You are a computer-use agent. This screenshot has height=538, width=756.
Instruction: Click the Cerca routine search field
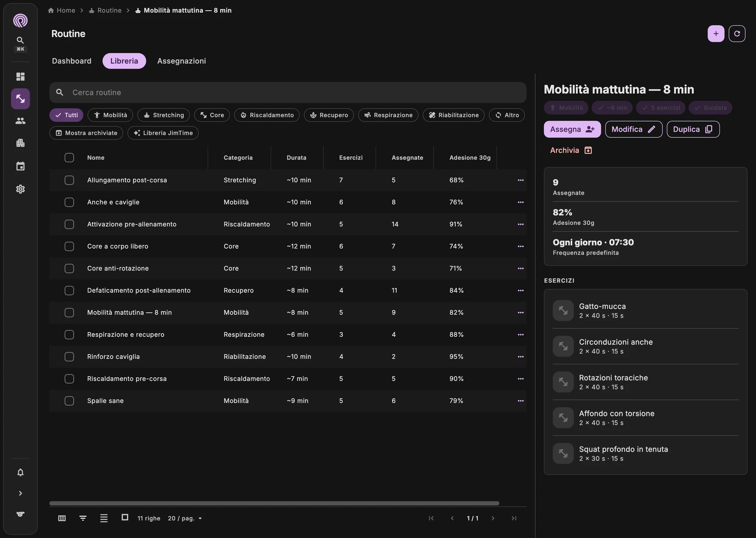tap(288, 92)
